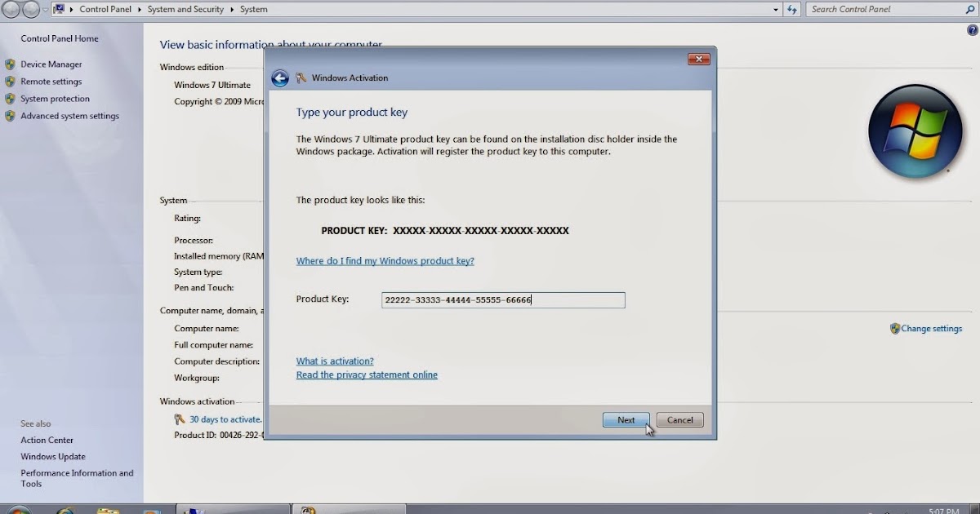Click the keys icon in Windows Activation title

point(301,78)
